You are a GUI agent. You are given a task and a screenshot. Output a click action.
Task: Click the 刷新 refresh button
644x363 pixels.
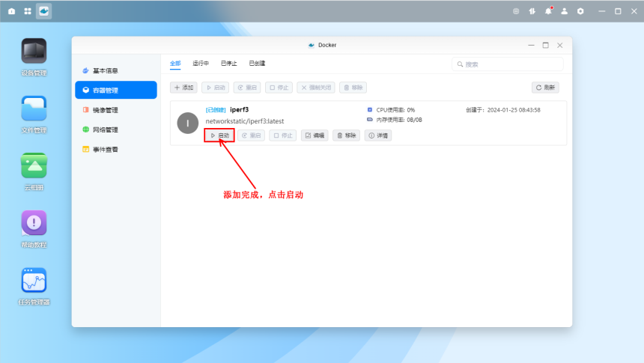point(545,88)
